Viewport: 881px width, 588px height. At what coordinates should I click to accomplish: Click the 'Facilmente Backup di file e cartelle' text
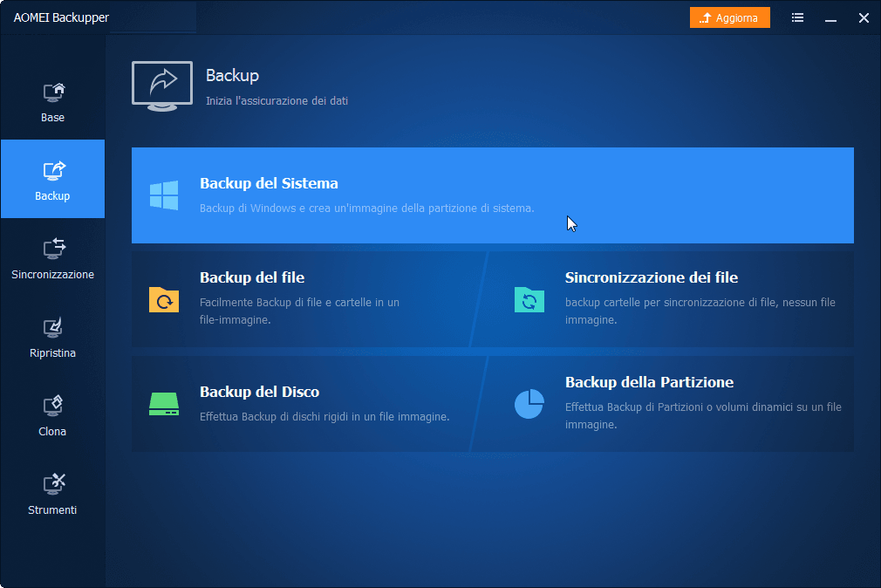299,311
